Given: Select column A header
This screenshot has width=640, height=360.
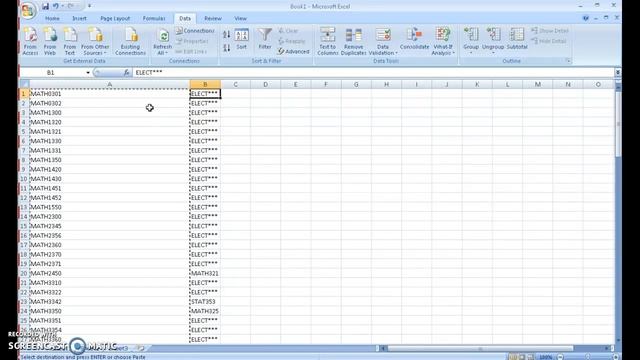Looking at the screenshot, I should click(x=109, y=84).
